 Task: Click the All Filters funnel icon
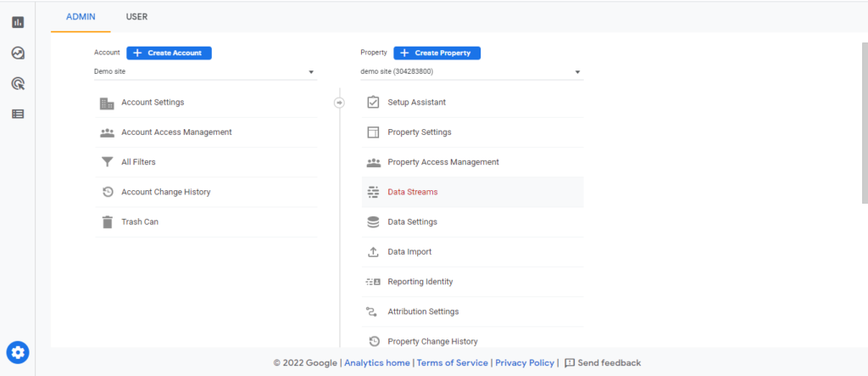coord(107,162)
